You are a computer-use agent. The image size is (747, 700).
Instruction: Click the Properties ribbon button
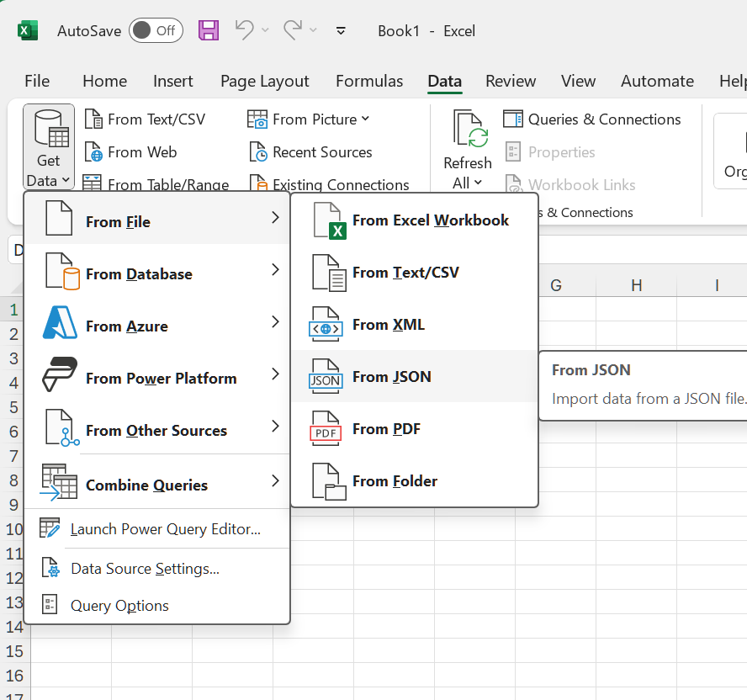551,152
